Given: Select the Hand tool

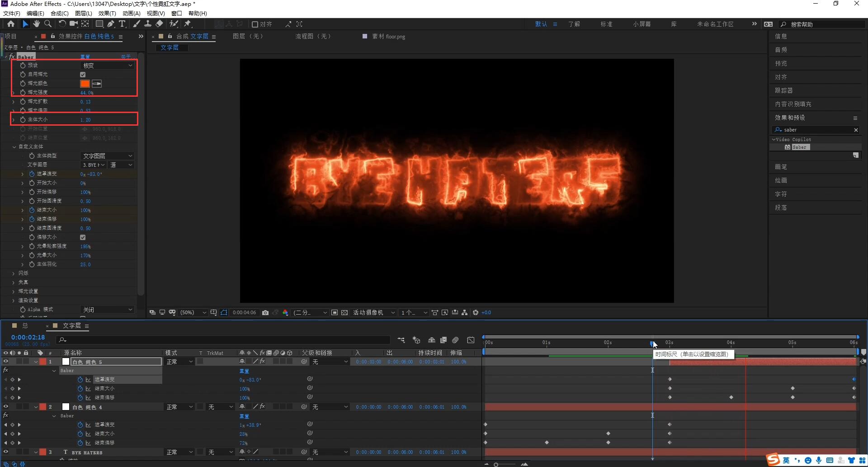Looking at the screenshot, I should (x=36, y=24).
